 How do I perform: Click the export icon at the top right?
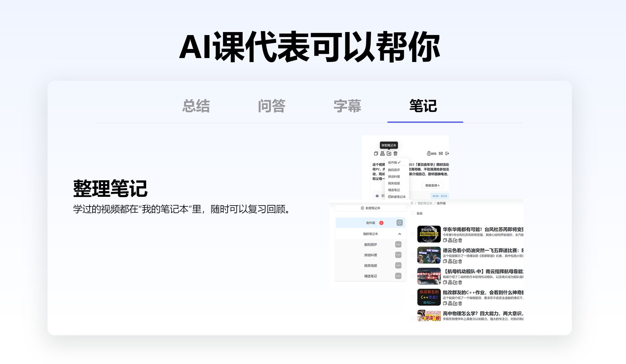(447, 154)
